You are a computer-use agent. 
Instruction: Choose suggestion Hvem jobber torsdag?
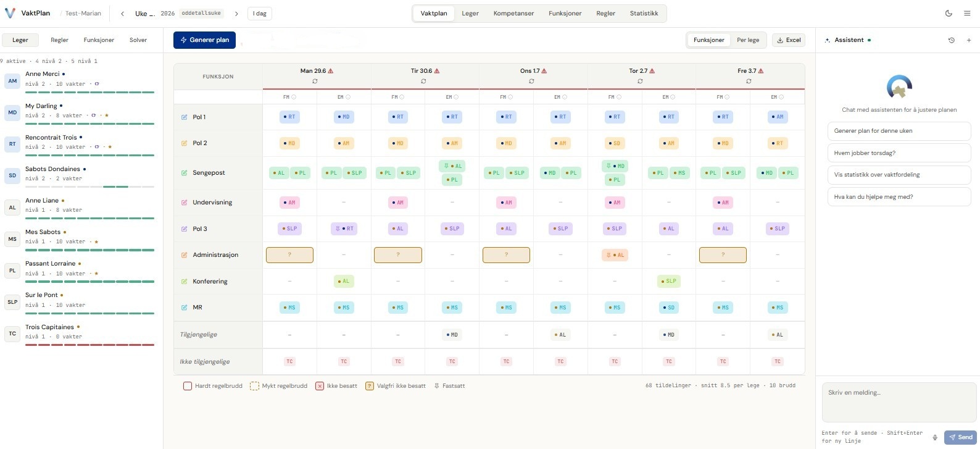(899, 153)
